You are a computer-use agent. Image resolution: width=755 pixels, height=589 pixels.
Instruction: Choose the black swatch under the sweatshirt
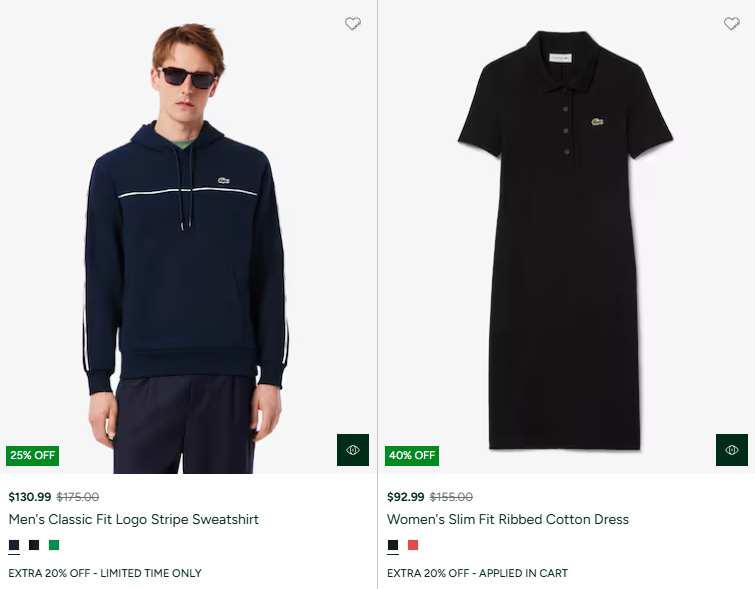34,545
